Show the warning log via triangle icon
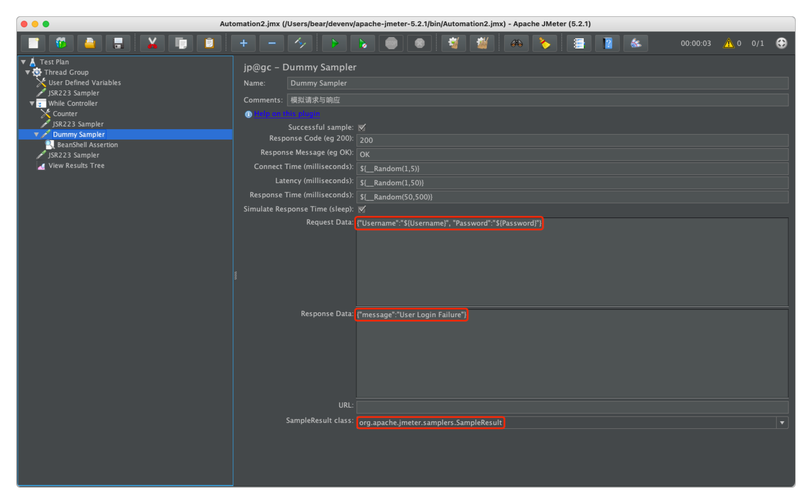The image size is (812, 504). coord(729,43)
